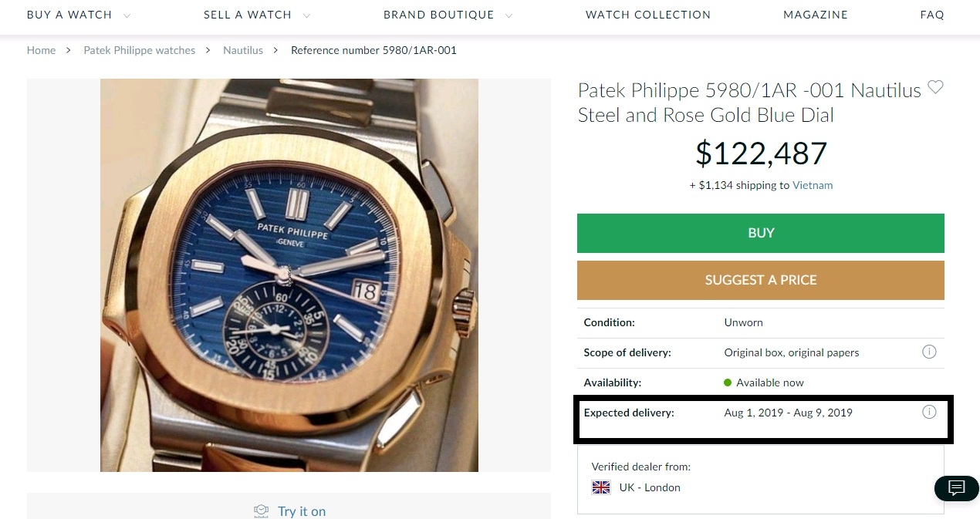Open Patek Philippe watches breadcrumb link
Screen dimensions: 980x519
click(140, 50)
